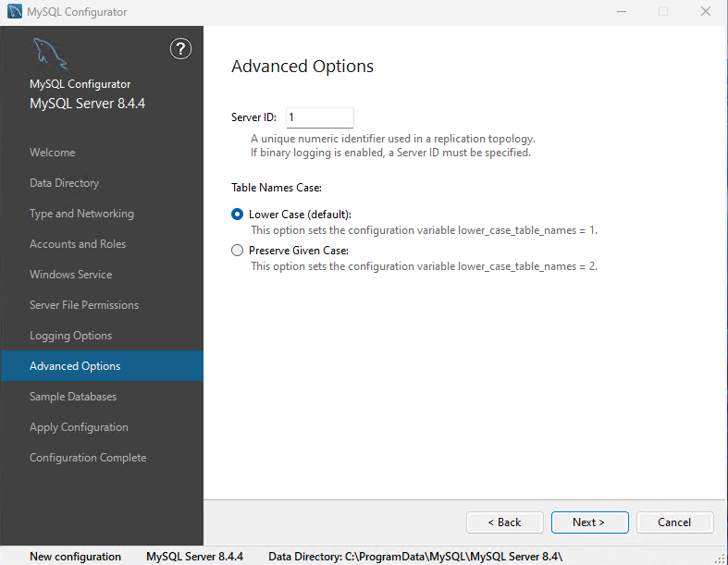Click 'A unique numeric identifier' description line

tap(393, 139)
